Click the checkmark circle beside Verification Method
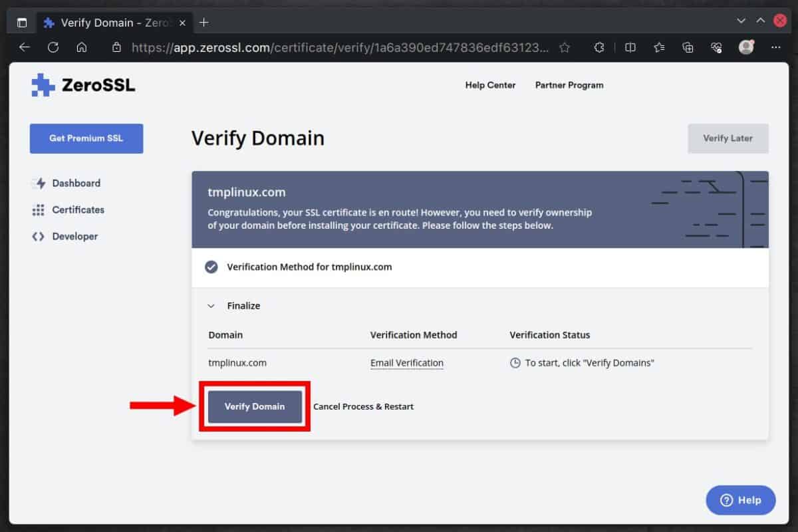Image resolution: width=798 pixels, height=532 pixels. click(211, 267)
